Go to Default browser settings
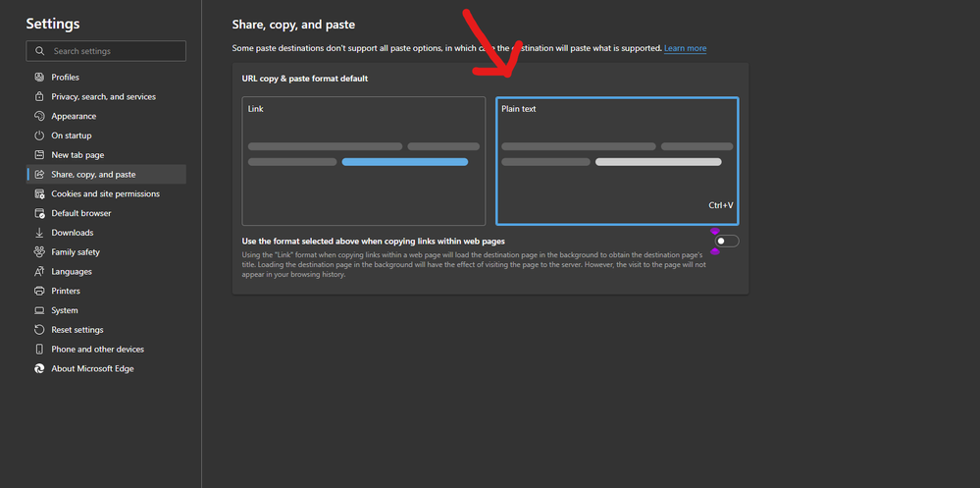Viewport: 980px width, 488px height. (106, 213)
